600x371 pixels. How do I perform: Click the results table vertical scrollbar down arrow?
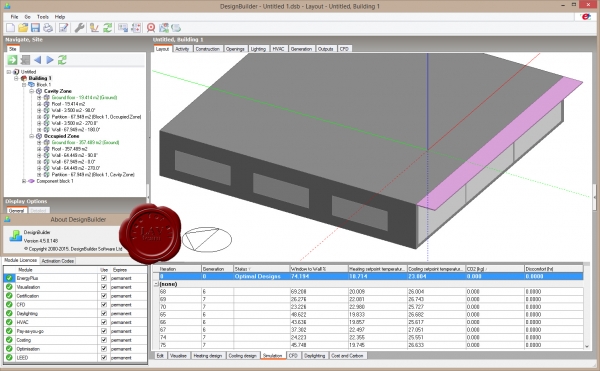click(x=587, y=346)
